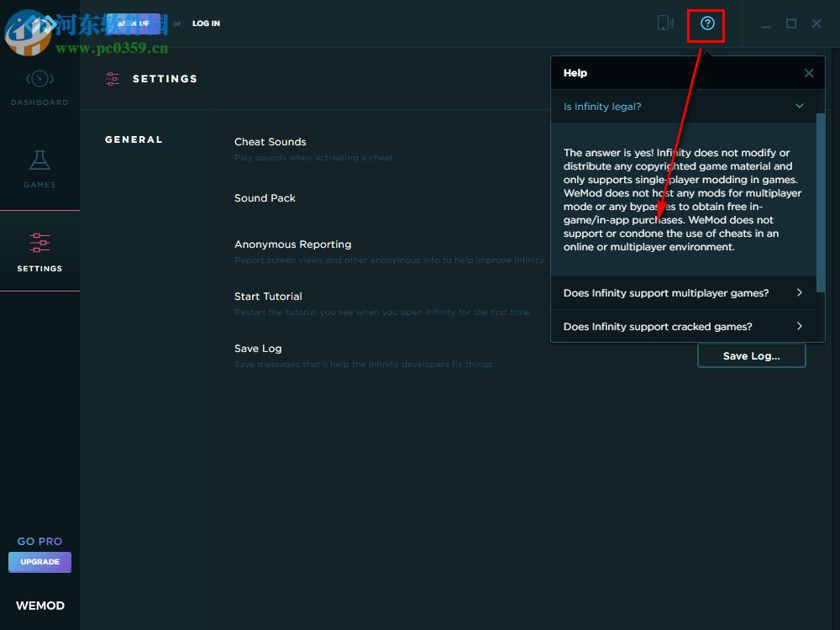Close the Help panel
Viewport: 840px width, 630px height.
click(808, 73)
